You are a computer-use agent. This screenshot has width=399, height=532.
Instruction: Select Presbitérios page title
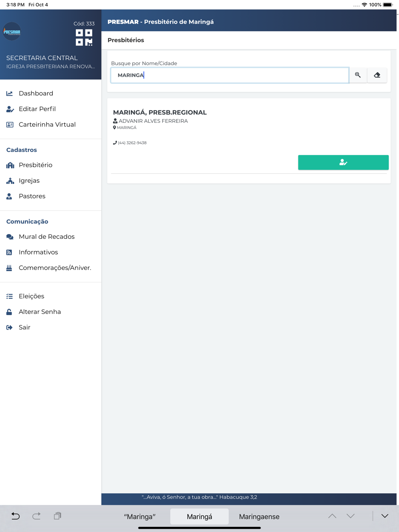point(126,40)
